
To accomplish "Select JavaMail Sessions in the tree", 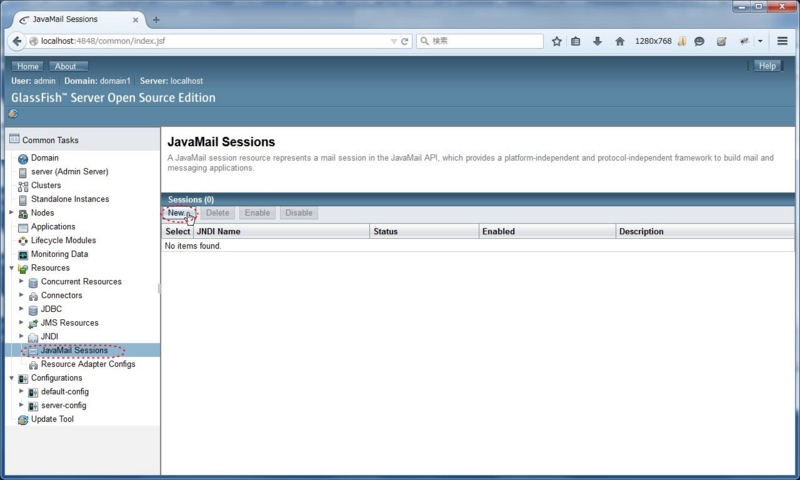I will pos(74,350).
